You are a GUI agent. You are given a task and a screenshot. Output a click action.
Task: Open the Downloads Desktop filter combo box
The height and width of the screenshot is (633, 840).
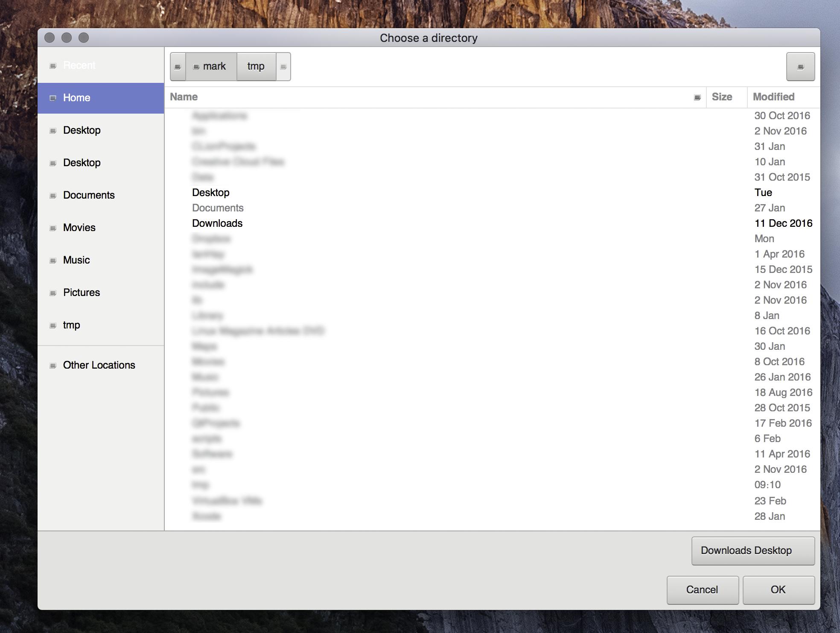click(x=752, y=551)
